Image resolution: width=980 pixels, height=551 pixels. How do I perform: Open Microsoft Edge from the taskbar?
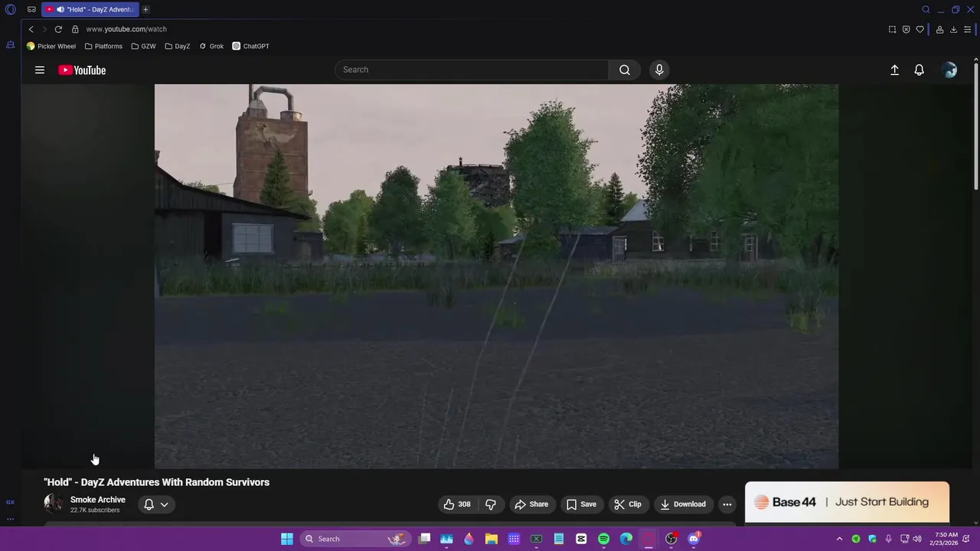(626, 539)
